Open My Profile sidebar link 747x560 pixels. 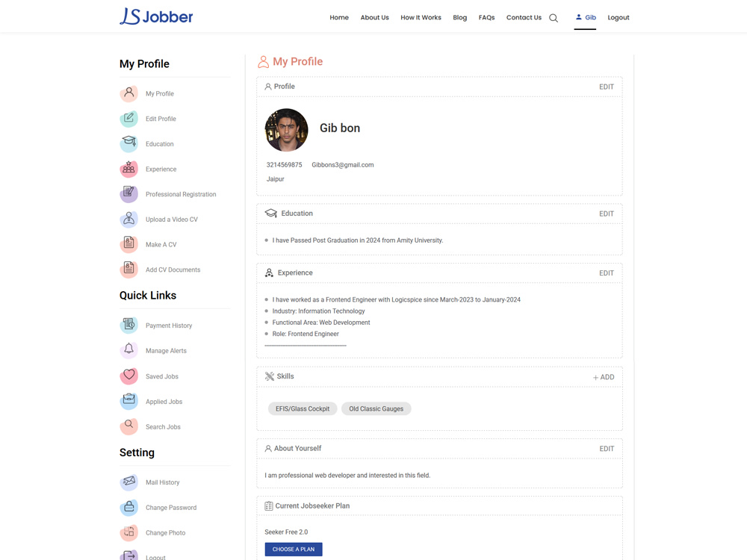[x=160, y=94]
